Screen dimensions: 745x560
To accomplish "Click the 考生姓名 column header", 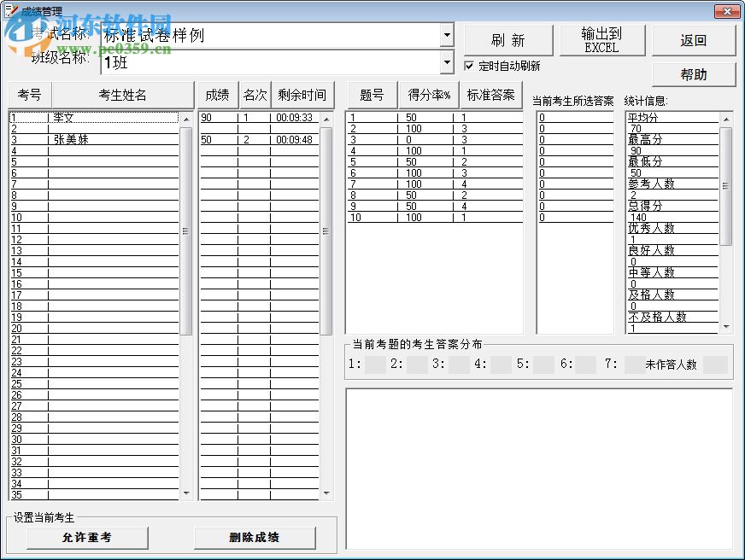I will (122, 95).
